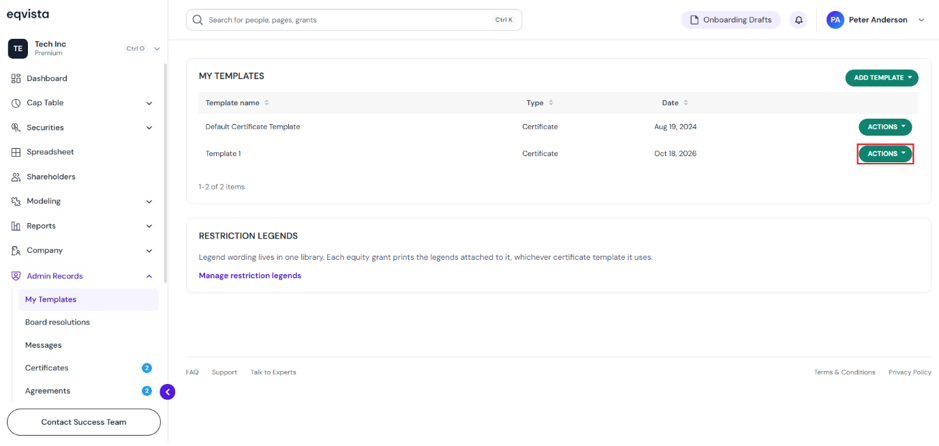Screen dimensions: 939x446
Task: Open the Spreadsheet page
Action: pos(50,152)
